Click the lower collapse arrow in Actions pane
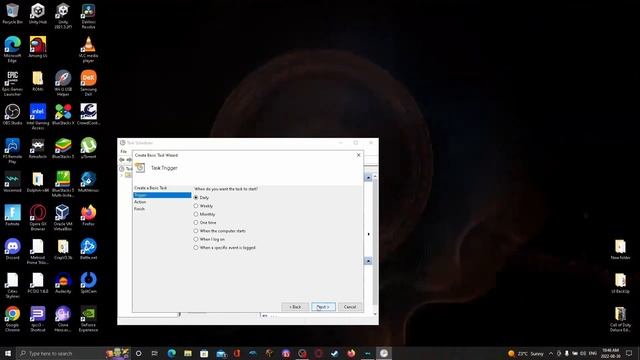The height and width of the screenshot is (360, 640). (368, 261)
